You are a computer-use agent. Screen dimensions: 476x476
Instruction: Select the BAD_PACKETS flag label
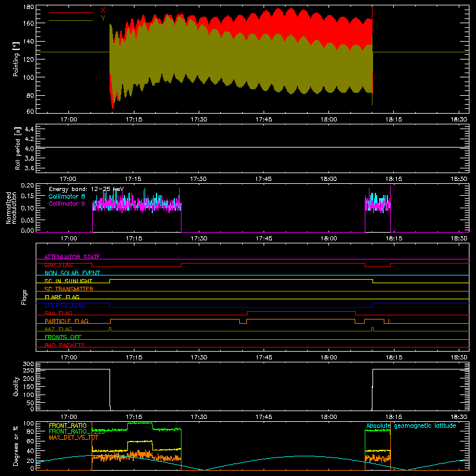pyautogui.click(x=65, y=345)
